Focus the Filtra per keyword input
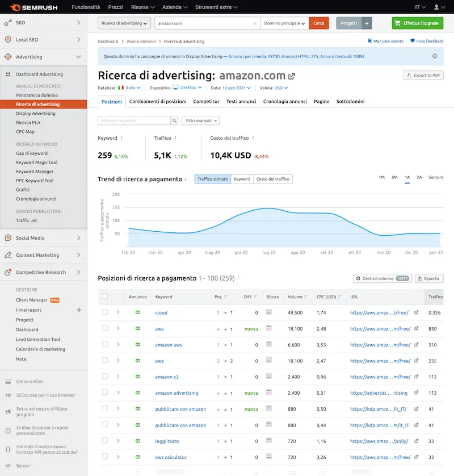 [134, 120]
